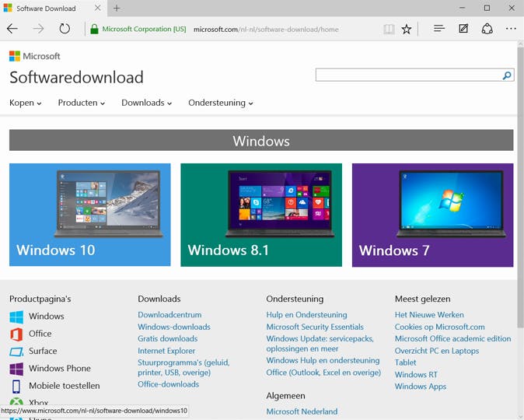This screenshot has height=420, width=524.
Task: Open reading view book icon
Action: [389, 29]
